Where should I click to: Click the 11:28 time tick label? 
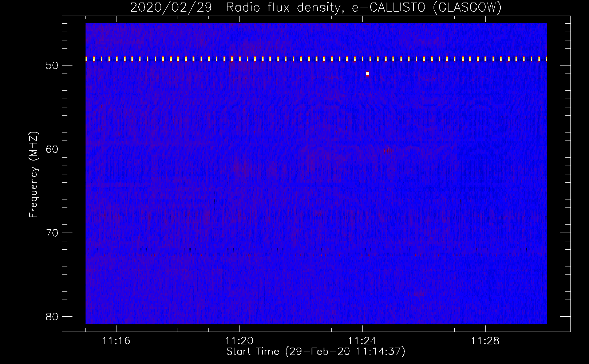[485, 341]
